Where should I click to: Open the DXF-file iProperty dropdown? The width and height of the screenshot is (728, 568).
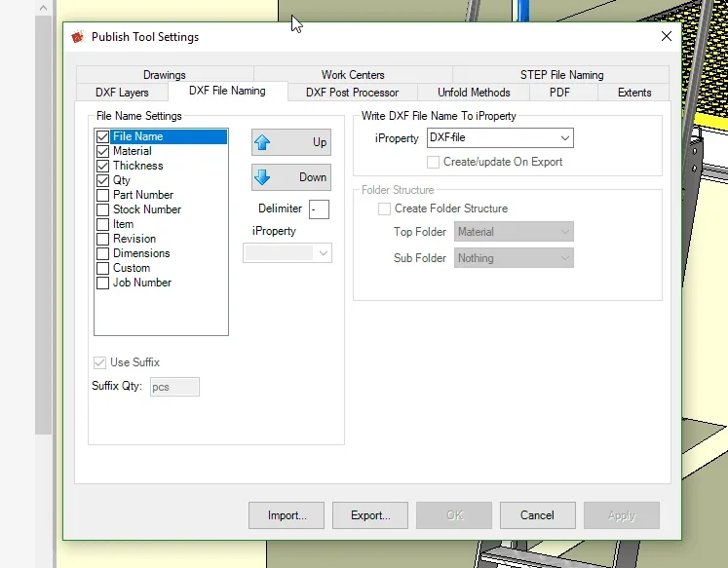500,137
